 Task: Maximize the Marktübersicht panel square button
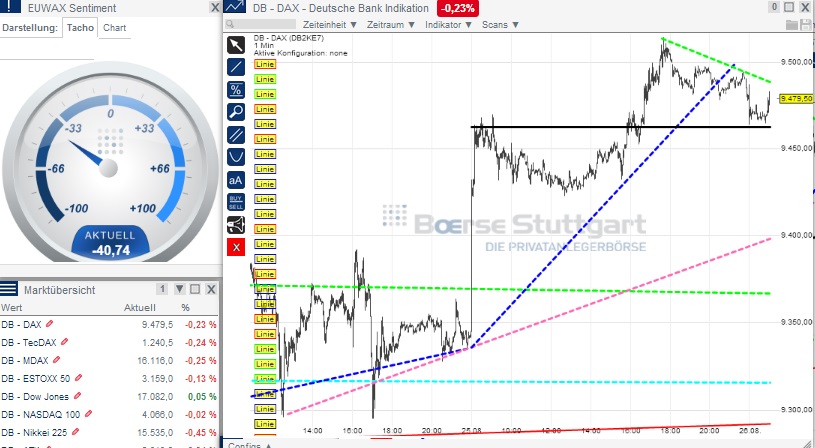pos(195,289)
